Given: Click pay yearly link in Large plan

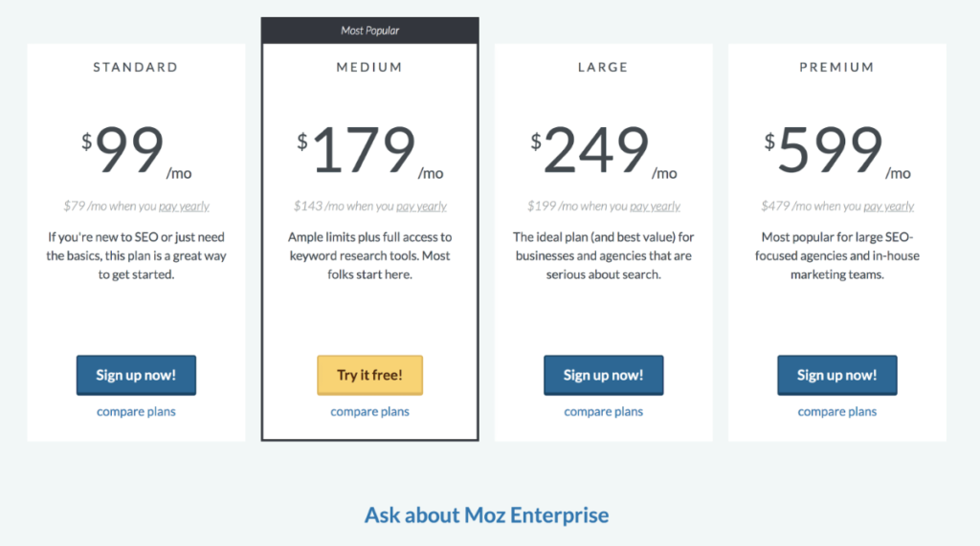Looking at the screenshot, I should (x=655, y=207).
